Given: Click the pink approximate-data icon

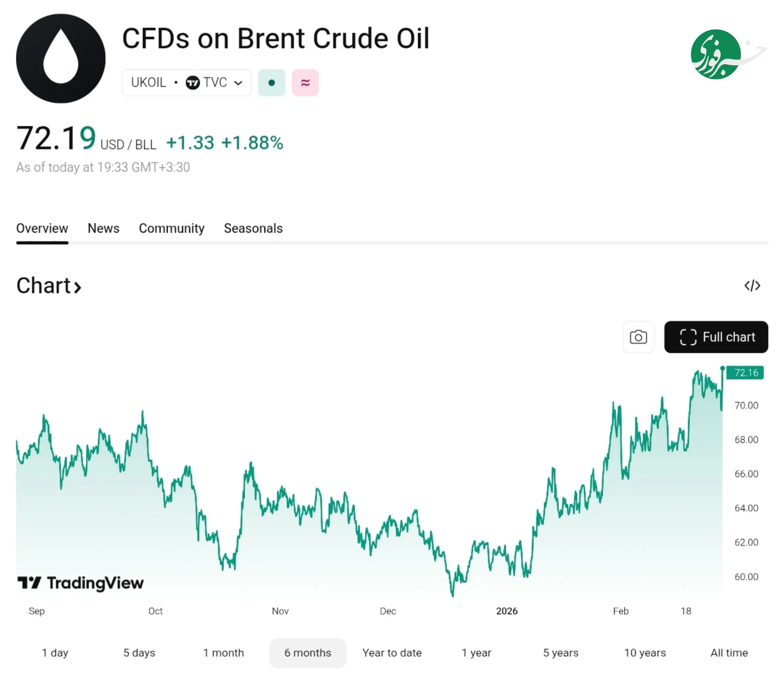Looking at the screenshot, I should click(305, 82).
